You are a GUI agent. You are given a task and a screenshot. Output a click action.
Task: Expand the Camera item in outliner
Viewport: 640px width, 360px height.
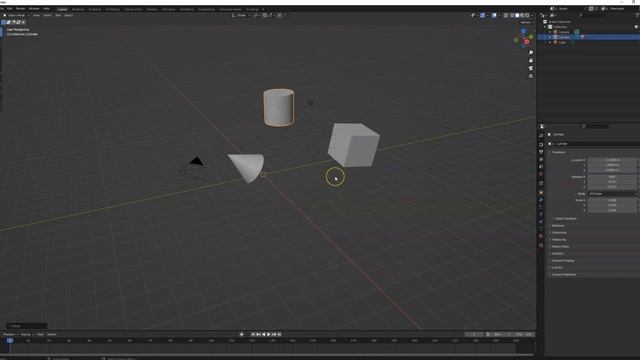[x=550, y=32]
